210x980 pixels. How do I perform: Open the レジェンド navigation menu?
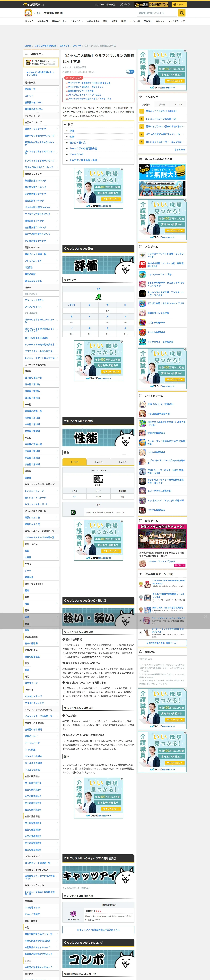[135, 21]
